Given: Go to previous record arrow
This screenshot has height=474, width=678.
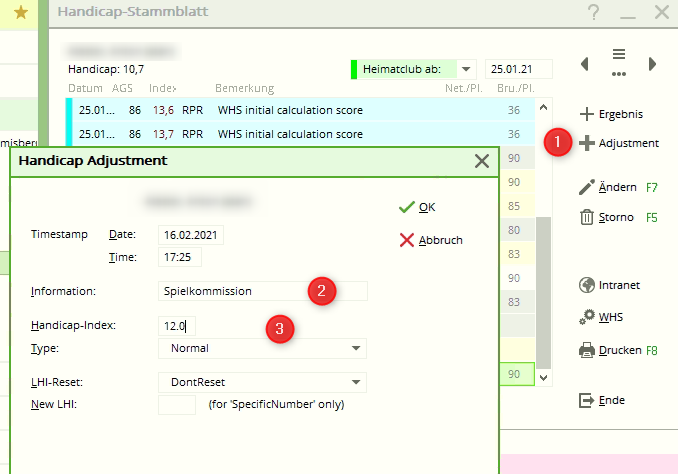Looking at the screenshot, I should [x=585, y=64].
